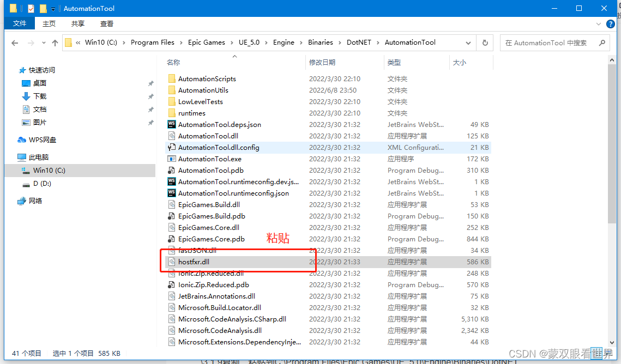Select the runtimes folder icon
621x364 pixels.
click(172, 113)
